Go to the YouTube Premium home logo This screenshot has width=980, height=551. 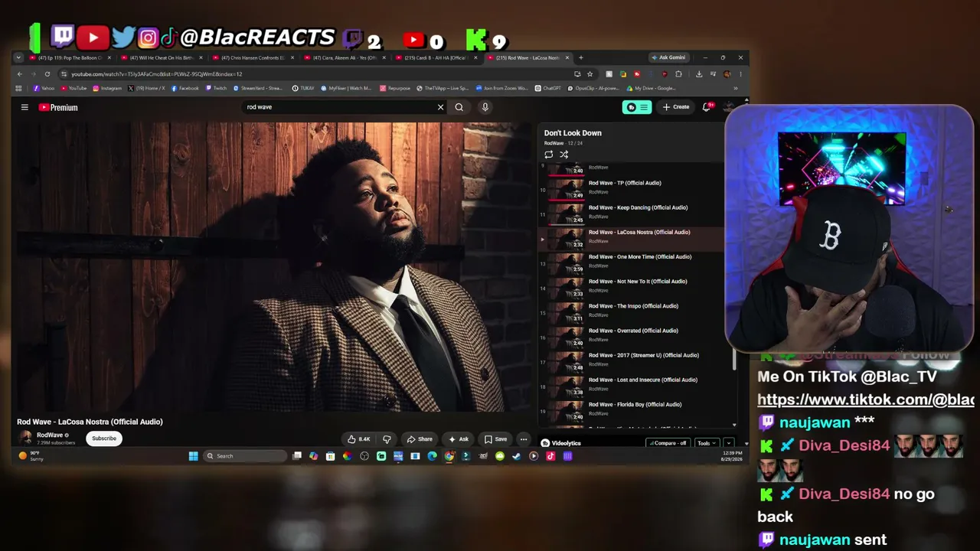[58, 107]
